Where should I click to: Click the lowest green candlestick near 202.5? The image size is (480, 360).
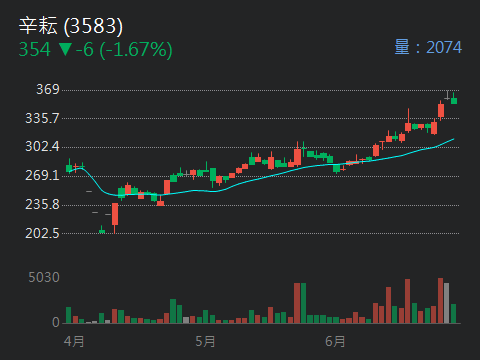coord(102,230)
